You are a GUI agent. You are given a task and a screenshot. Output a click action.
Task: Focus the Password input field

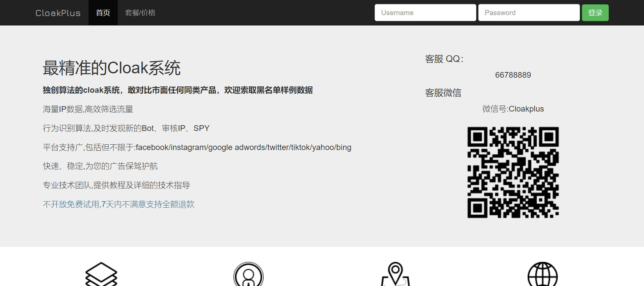[529, 13]
